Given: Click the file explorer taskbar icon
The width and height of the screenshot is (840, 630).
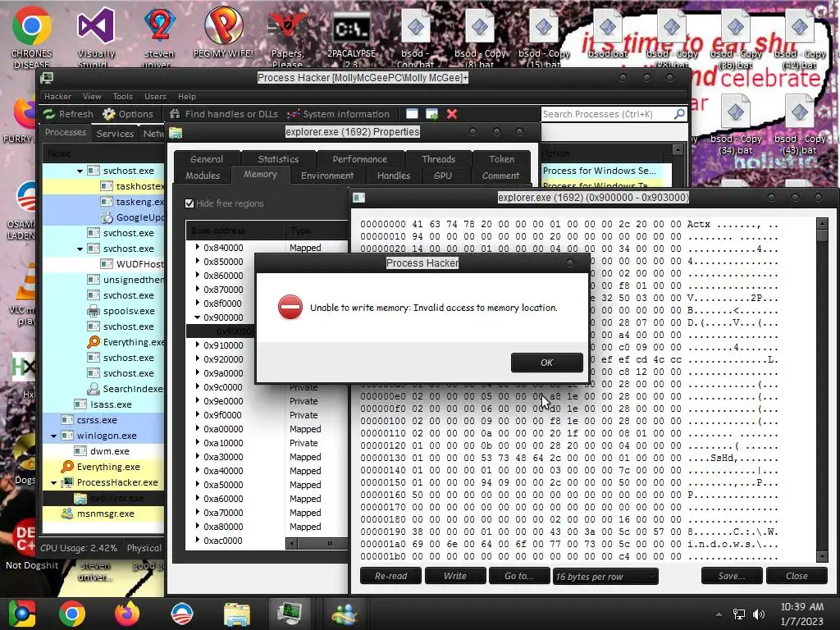Looking at the screenshot, I should click(x=236, y=614).
